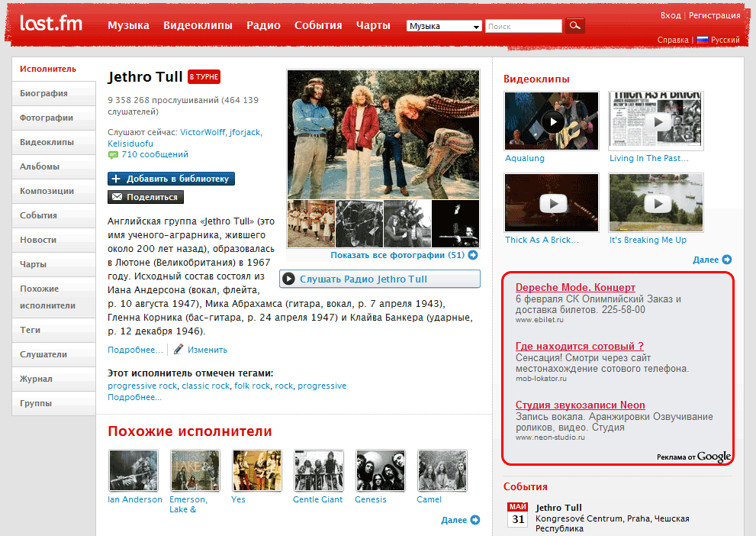
Task: Open Genesis similar artist thumbnail
Action: coord(381,470)
